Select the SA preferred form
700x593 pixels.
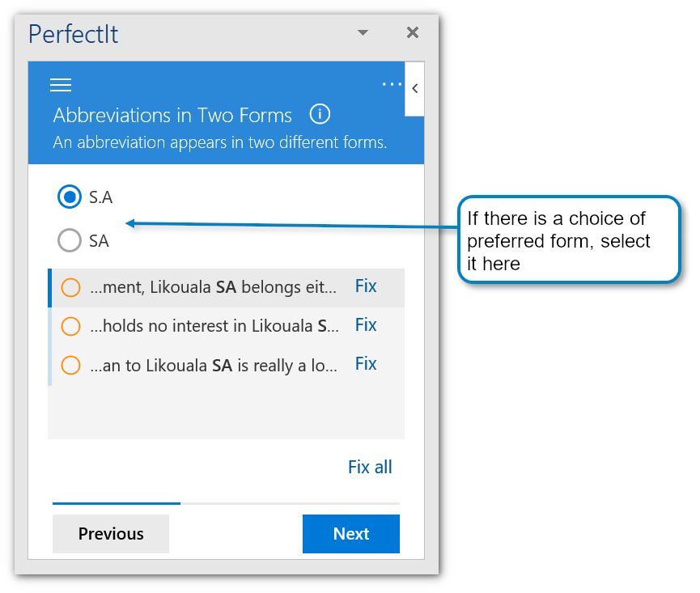[70, 240]
